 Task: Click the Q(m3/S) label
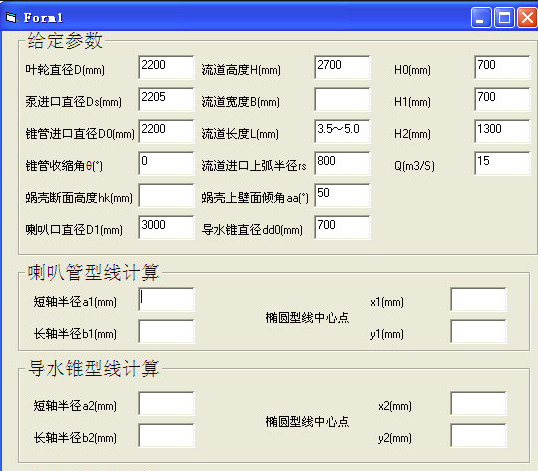pos(414,166)
